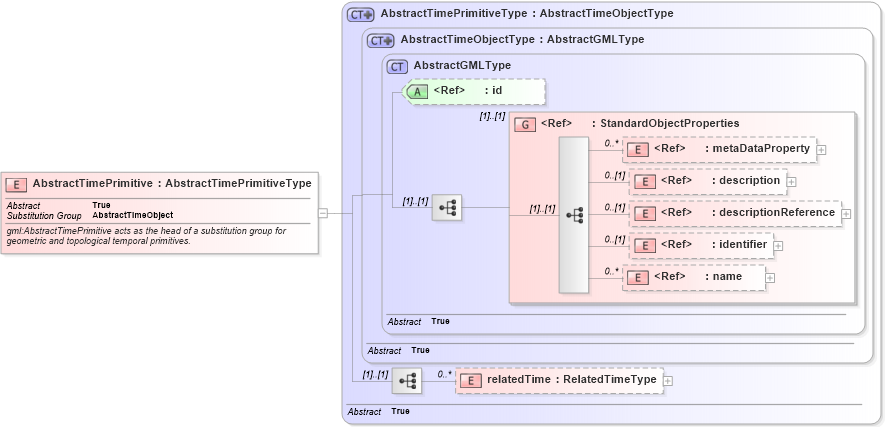Click the ': descriptionReference' label
Viewport: 886px width, 427px height.
tap(773, 212)
